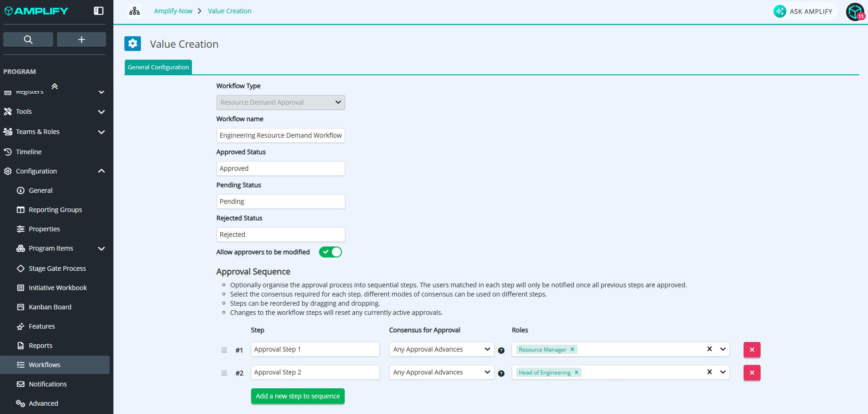Click the Value Creation breadcrumb link
868x414 pixels.
tap(230, 11)
